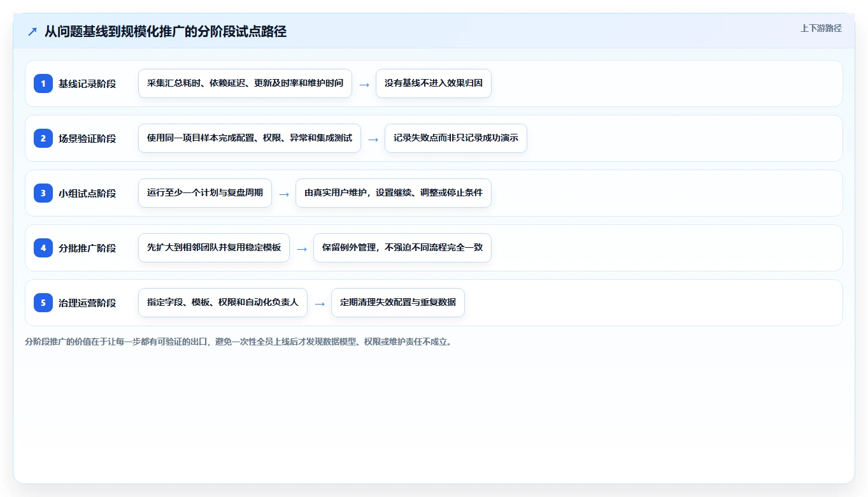Click the arrow in the 治理运营阶段 row

[x=320, y=303]
